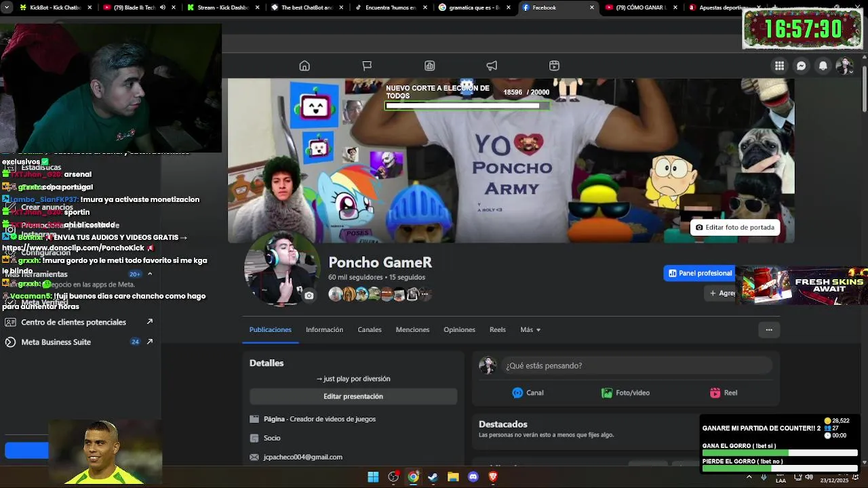Viewport: 868px width, 488px height.
Task: Click the Reel post option
Action: (724, 392)
